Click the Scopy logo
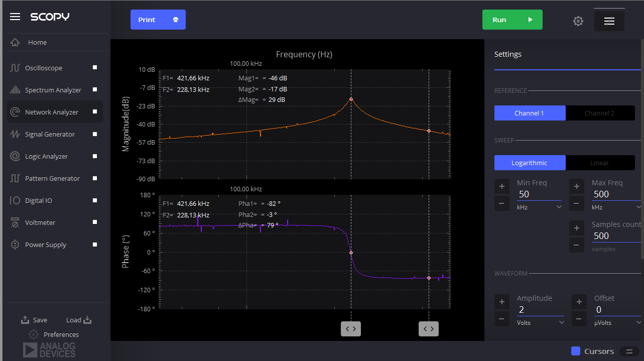 tap(50, 17)
